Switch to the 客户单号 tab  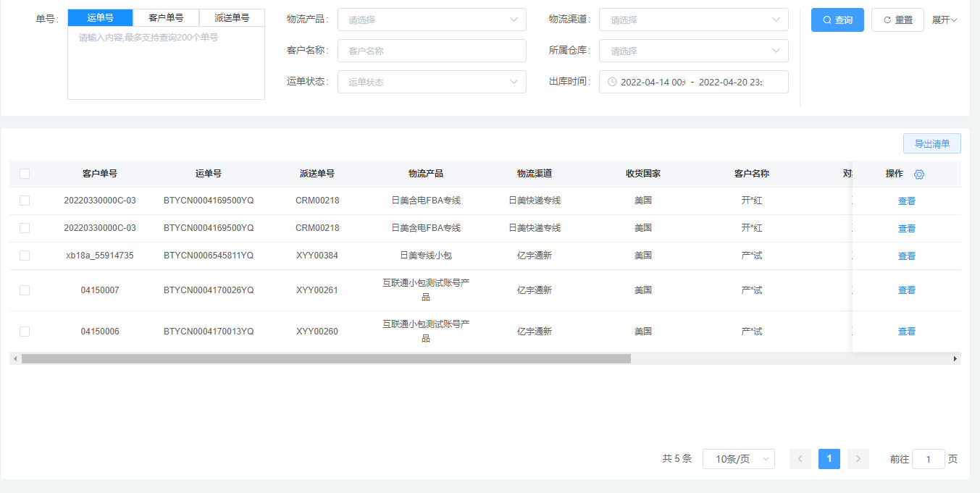click(166, 18)
